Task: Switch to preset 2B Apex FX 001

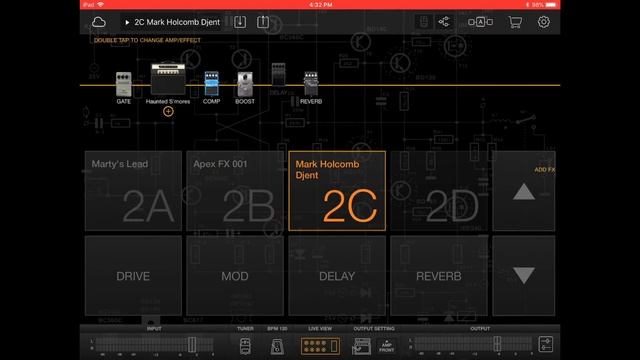Action: (x=235, y=191)
